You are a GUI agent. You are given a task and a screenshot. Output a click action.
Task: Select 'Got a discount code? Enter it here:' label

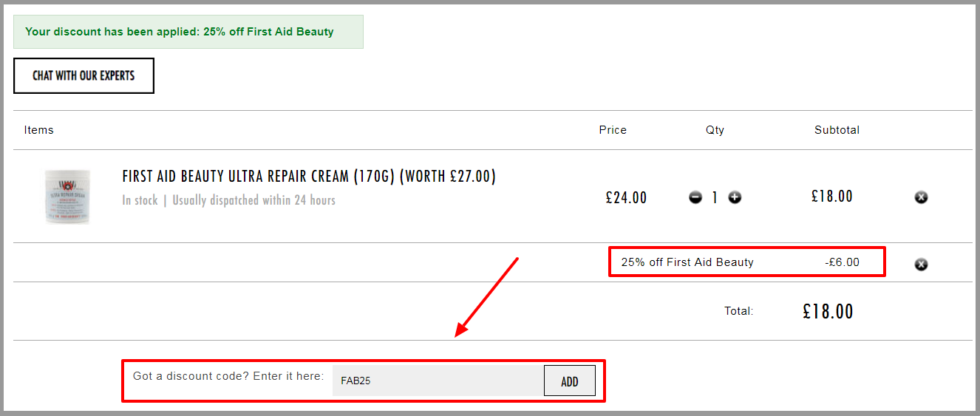point(228,376)
